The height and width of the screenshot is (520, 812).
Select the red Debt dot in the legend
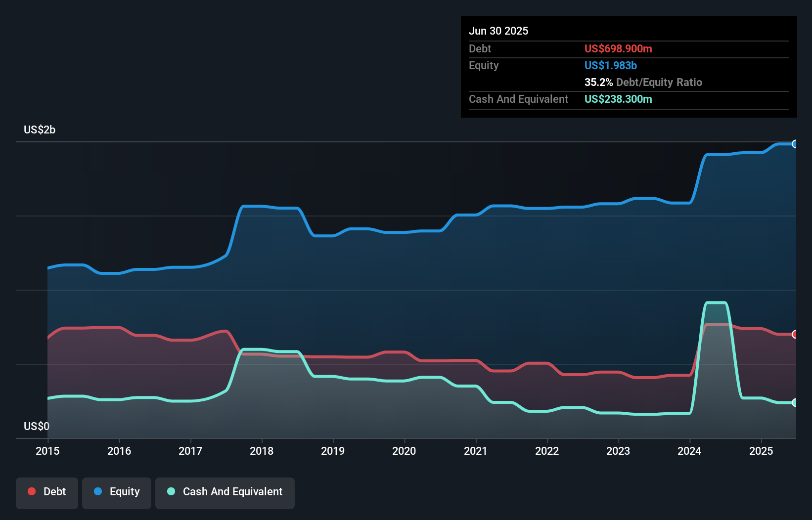[x=31, y=491]
